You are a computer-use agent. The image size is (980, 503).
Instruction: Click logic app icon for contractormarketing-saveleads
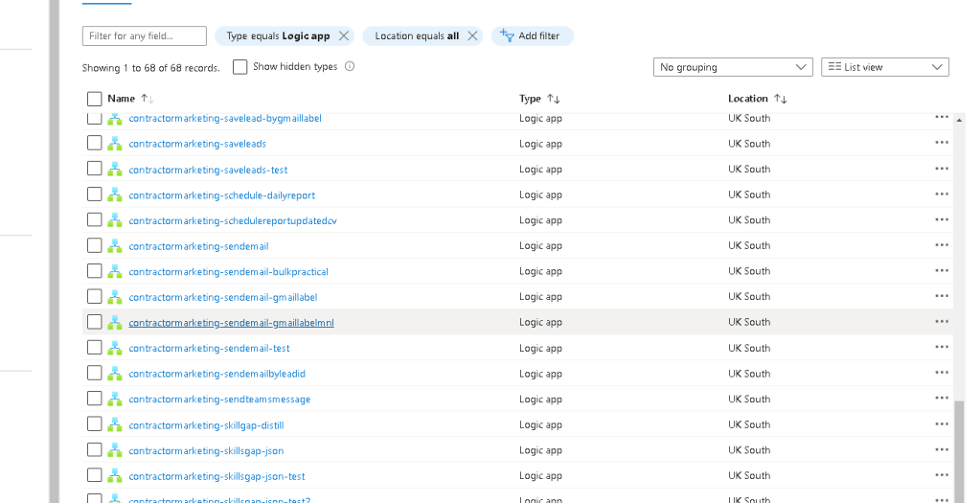[114, 144]
